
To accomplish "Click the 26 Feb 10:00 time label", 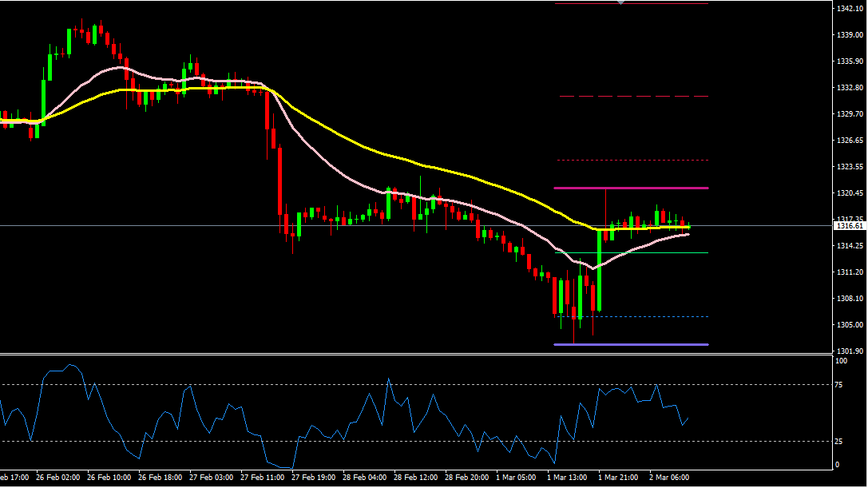I will [109, 478].
